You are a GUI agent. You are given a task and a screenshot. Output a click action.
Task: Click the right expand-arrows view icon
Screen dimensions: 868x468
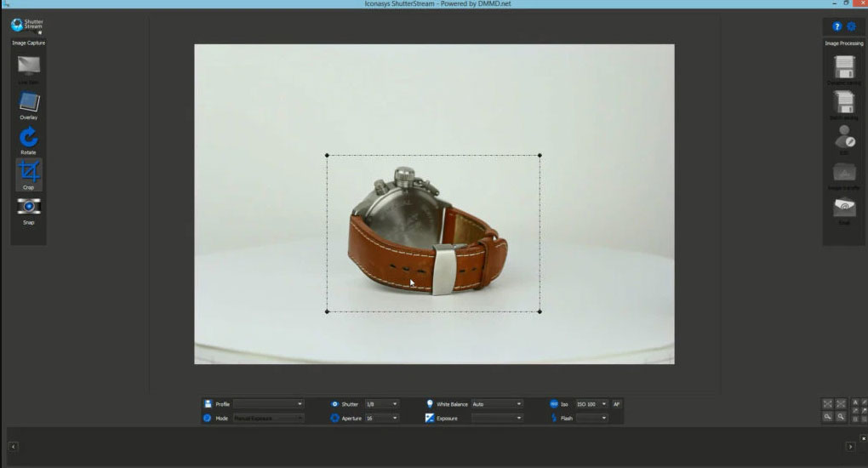(841, 403)
